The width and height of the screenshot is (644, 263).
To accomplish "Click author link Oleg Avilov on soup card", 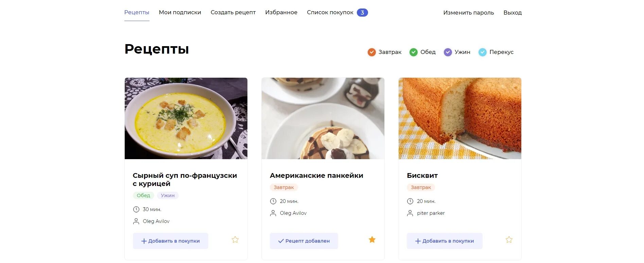I will [156, 221].
